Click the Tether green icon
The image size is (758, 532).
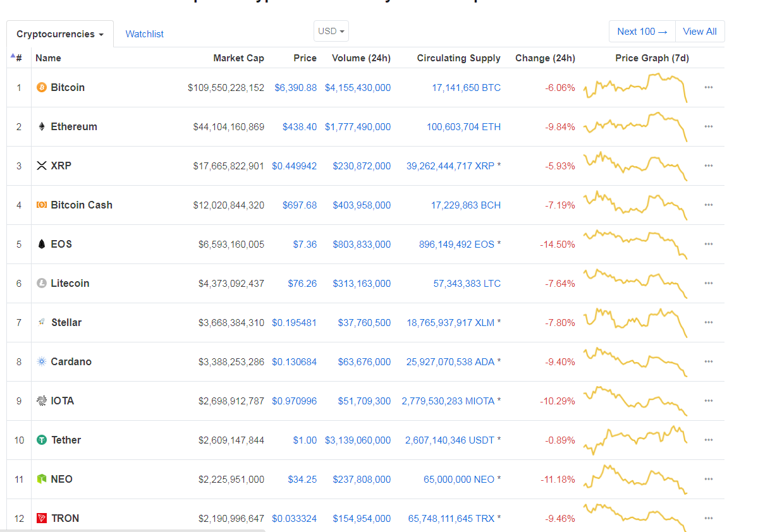pos(42,440)
